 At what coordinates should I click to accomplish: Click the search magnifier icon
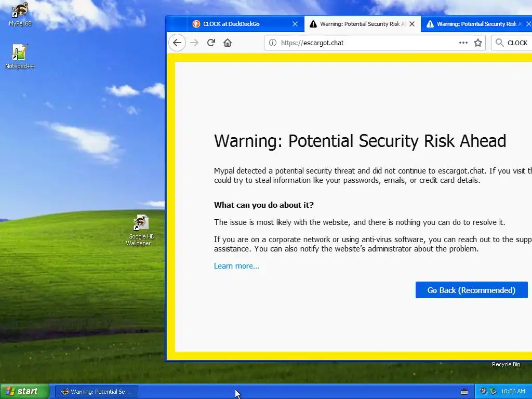(499, 43)
